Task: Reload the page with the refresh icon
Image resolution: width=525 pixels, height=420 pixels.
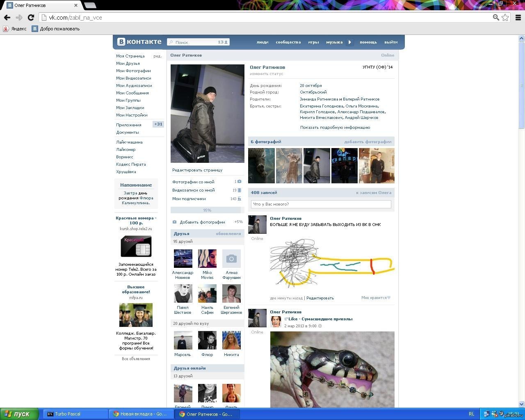Action: (31, 17)
